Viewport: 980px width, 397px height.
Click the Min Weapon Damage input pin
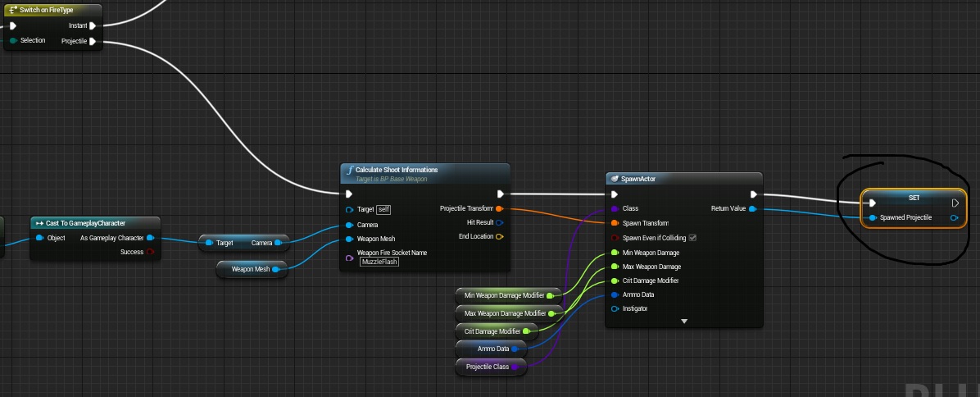615,253
